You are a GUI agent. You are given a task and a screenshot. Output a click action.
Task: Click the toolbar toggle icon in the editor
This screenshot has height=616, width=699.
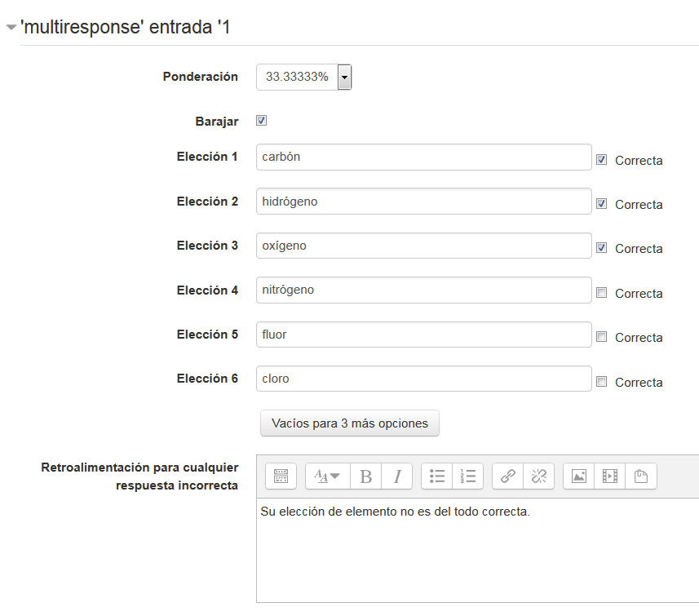tap(281, 476)
